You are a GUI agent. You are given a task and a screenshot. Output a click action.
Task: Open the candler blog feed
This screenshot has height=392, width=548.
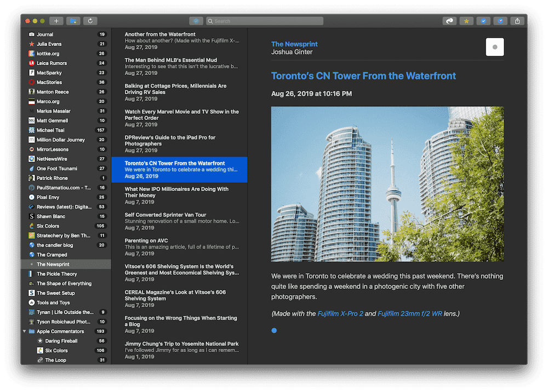[x=66, y=245]
